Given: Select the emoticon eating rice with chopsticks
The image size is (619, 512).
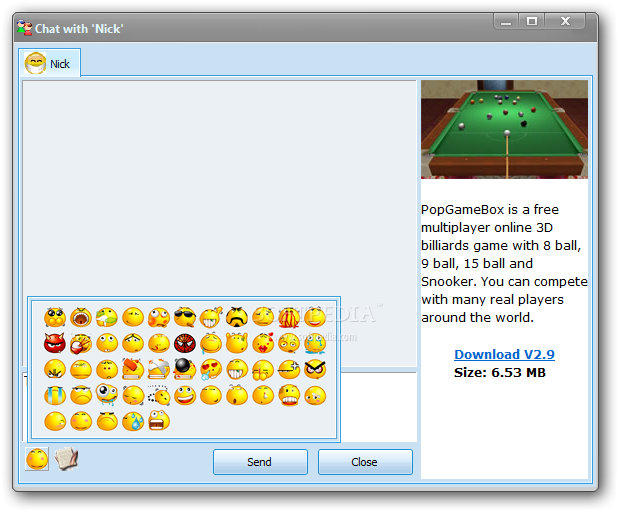Looking at the screenshot, I should pos(81,343).
